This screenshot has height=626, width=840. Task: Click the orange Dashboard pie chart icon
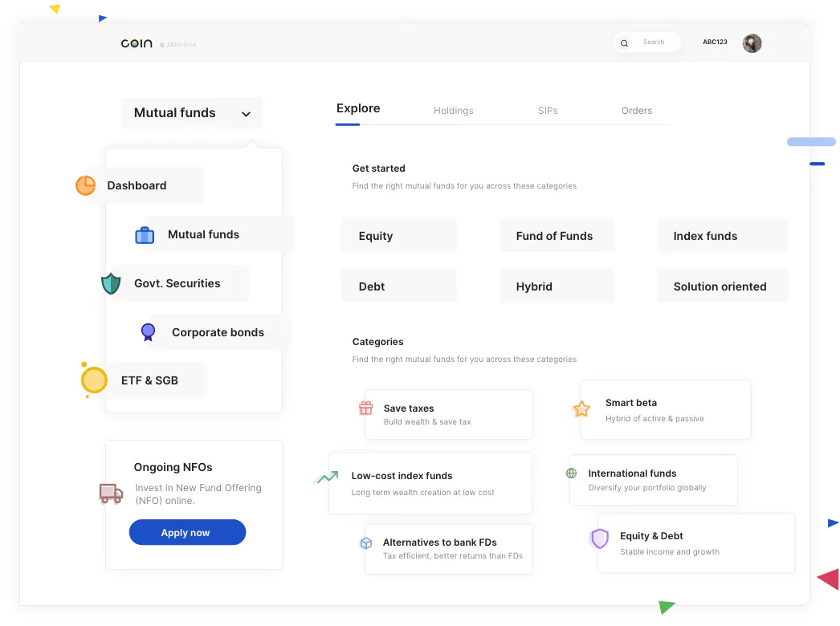pyautogui.click(x=86, y=185)
